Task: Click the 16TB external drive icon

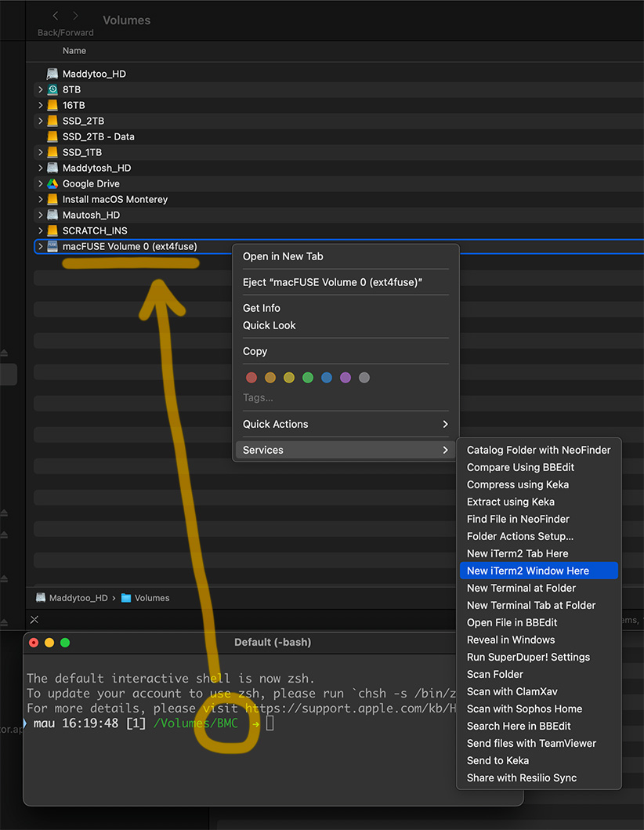Action: 52,105
